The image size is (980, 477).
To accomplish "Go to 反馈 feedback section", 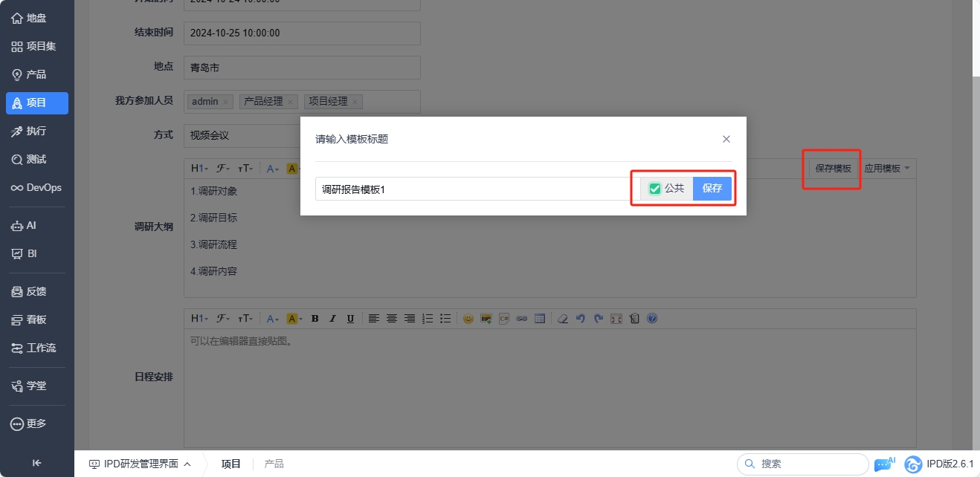I will coord(36,291).
